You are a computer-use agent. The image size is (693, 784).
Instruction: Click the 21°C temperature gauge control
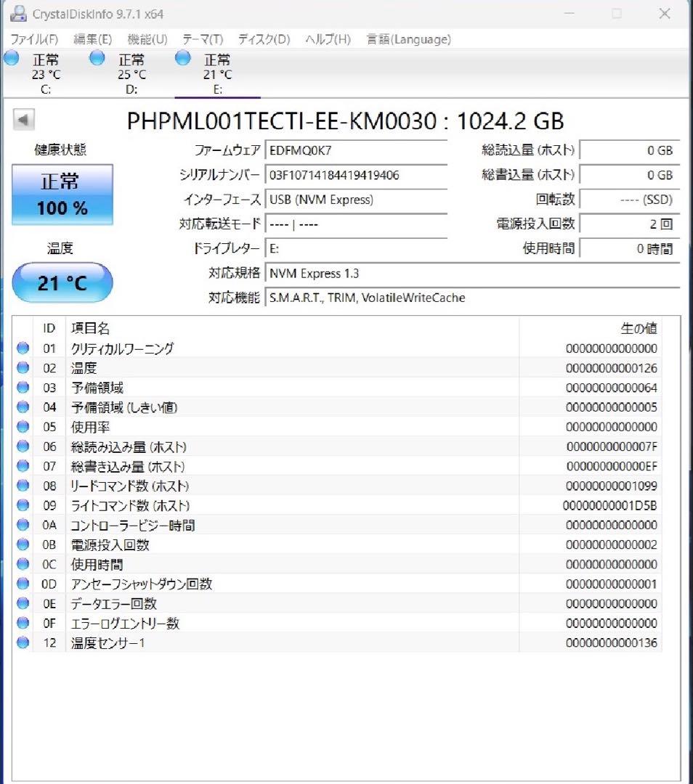(x=62, y=282)
